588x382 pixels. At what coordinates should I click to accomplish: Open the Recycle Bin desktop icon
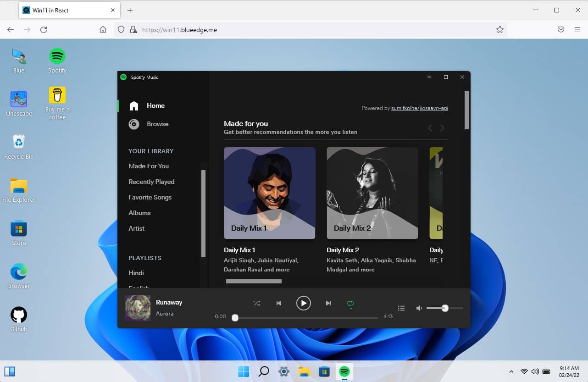(19, 147)
